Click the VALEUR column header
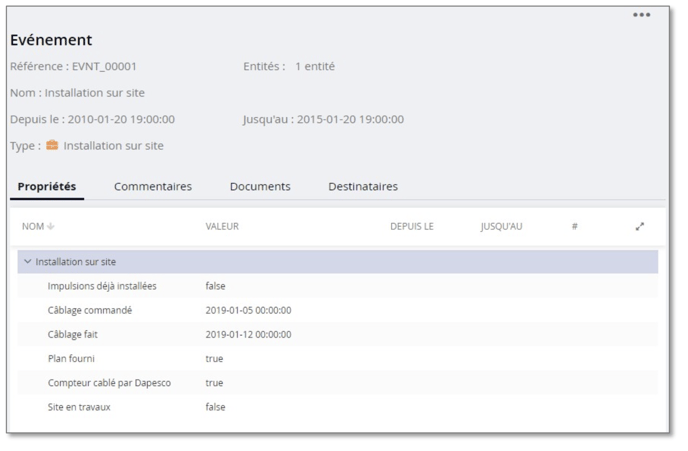The image size is (688, 451). tap(222, 226)
